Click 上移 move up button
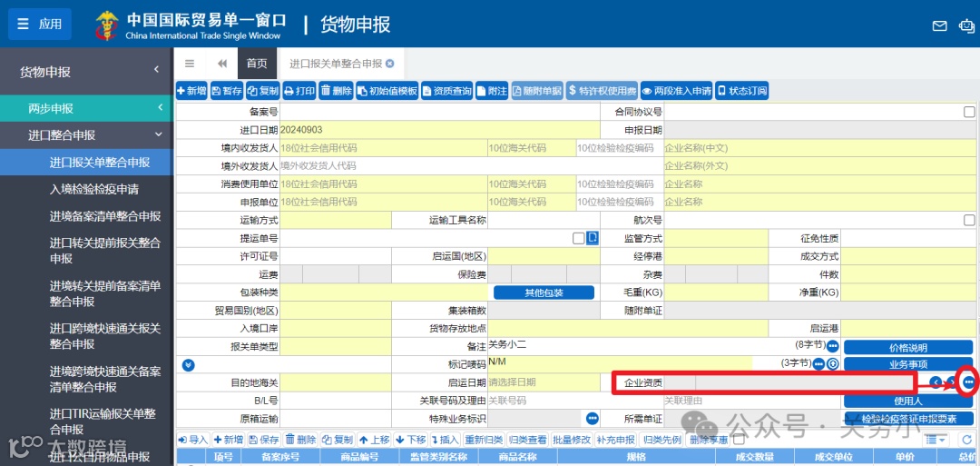Screen dimensions: 980x466 (375, 440)
